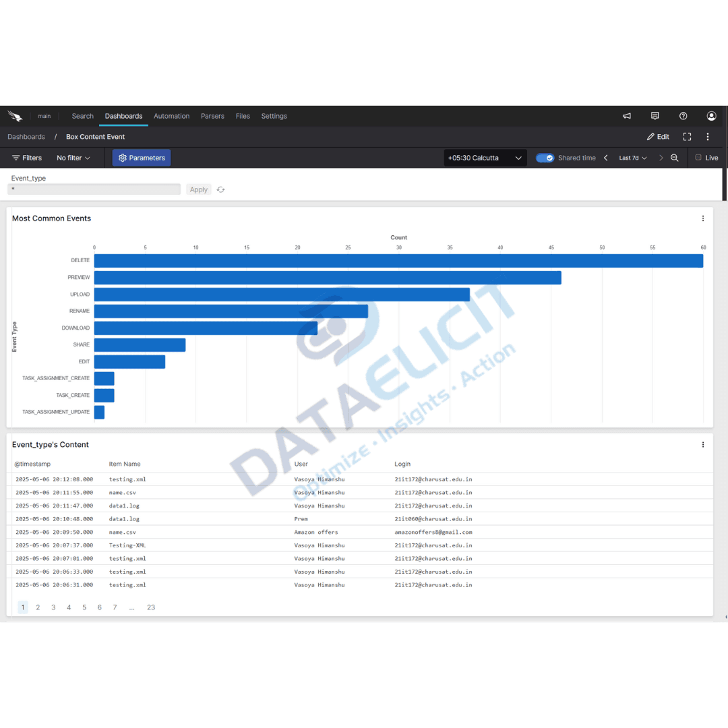Toggle the Shared time switch
Screen dimensions: 728x728
(545, 158)
